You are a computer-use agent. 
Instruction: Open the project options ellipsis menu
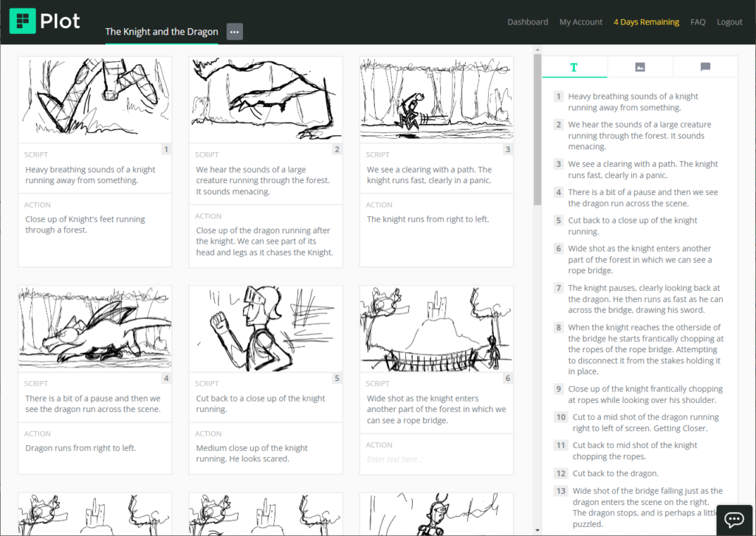point(235,32)
